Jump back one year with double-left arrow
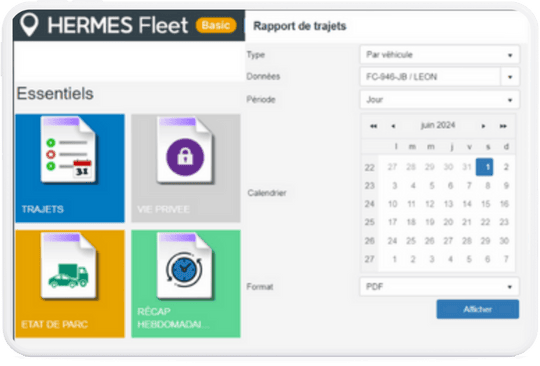Viewport: 540px width, 366px height. [373, 126]
